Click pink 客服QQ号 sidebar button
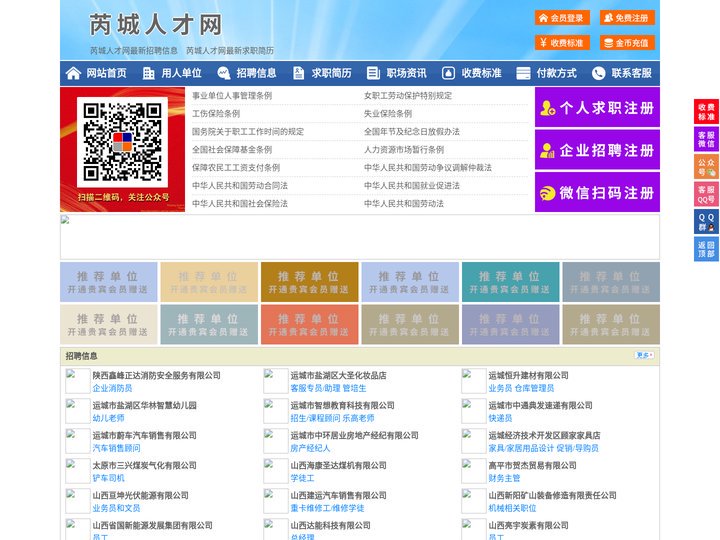The image size is (720, 540). (x=706, y=194)
